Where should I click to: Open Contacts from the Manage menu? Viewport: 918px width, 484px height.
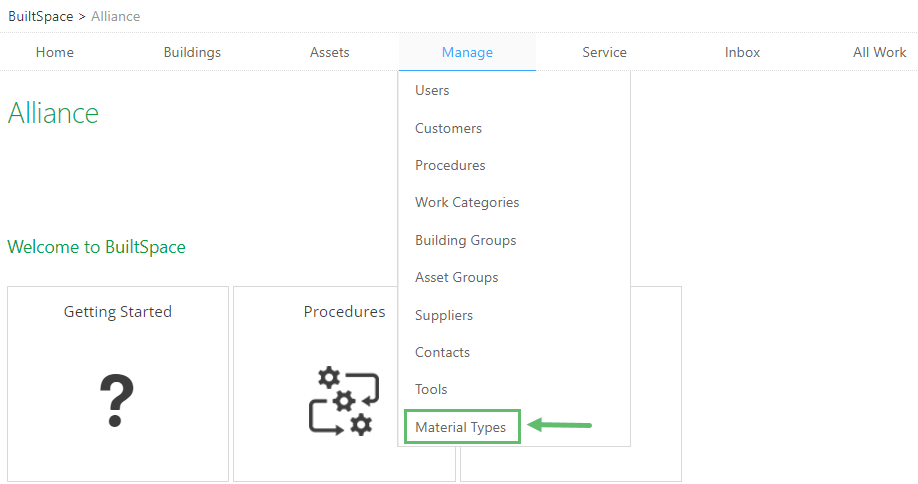point(443,352)
